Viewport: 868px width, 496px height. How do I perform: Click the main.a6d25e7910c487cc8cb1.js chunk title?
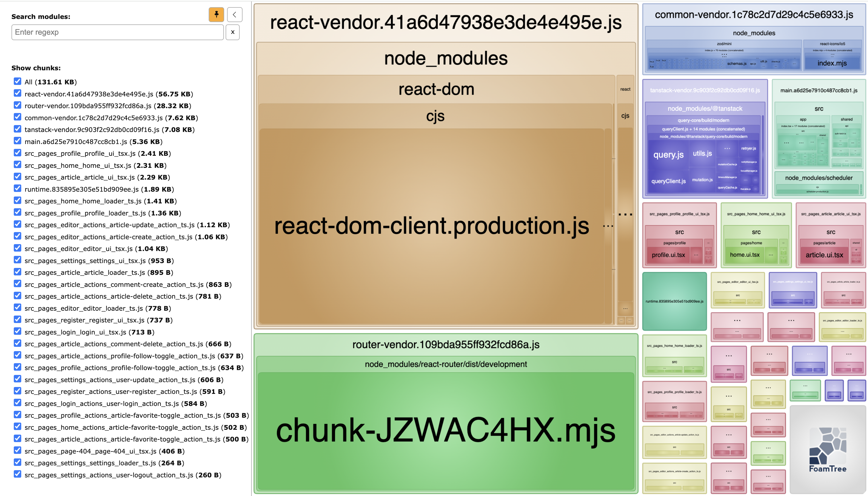(x=819, y=90)
